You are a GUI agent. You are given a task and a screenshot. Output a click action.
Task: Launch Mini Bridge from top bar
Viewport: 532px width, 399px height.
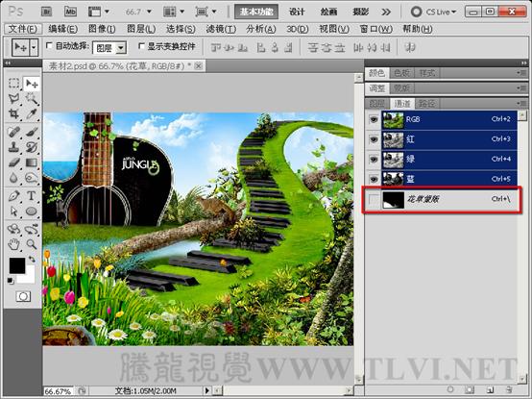[x=70, y=12]
